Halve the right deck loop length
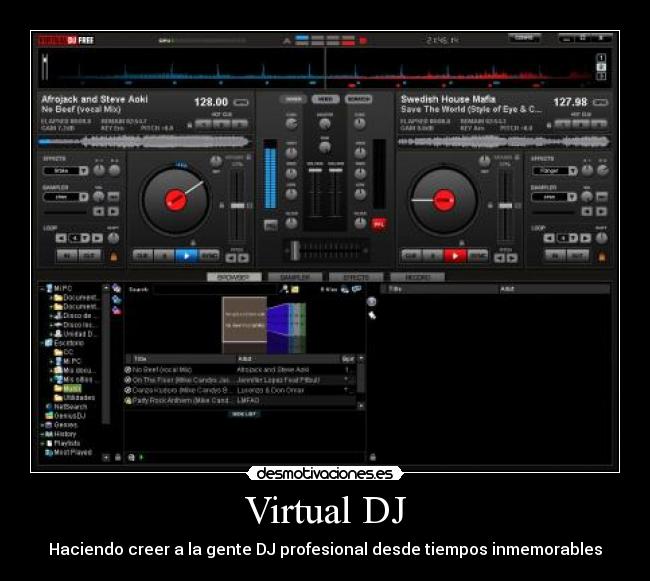 pos(549,238)
